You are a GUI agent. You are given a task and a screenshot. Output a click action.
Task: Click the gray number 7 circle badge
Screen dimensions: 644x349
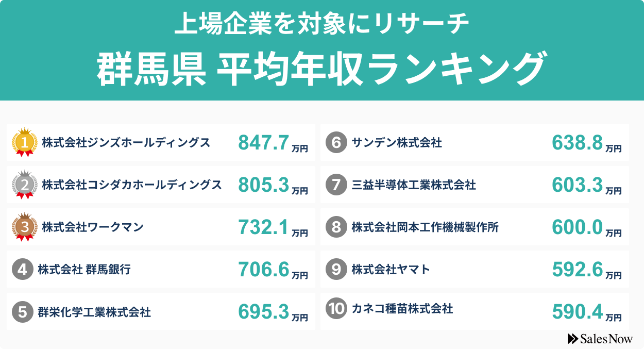pyautogui.click(x=336, y=185)
